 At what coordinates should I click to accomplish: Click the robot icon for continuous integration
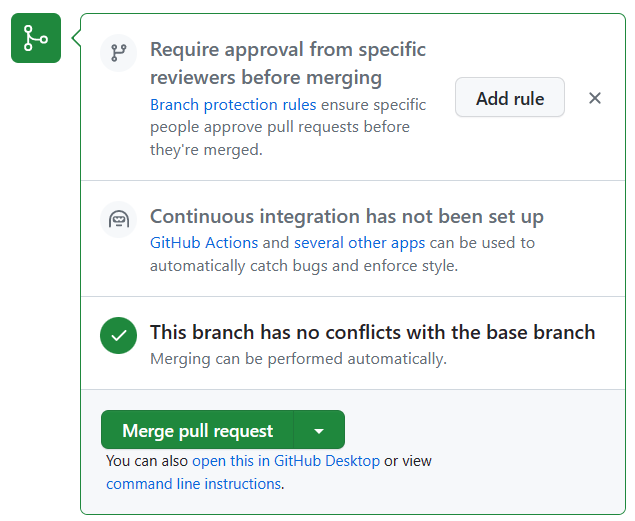click(118, 219)
